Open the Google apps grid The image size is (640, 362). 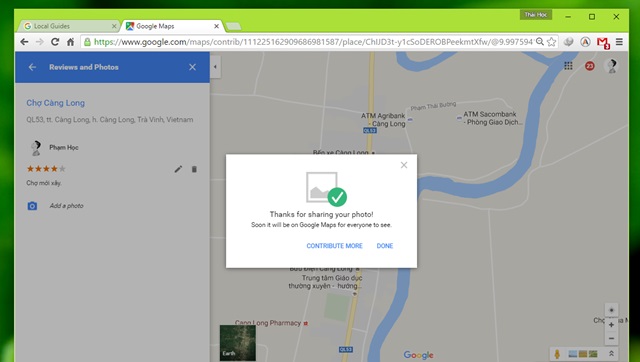pos(568,66)
